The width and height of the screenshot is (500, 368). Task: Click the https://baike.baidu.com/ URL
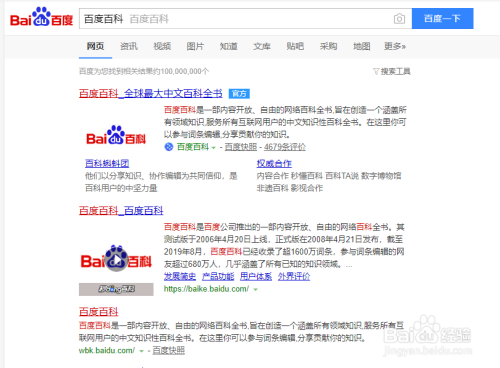tap(206, 289)
